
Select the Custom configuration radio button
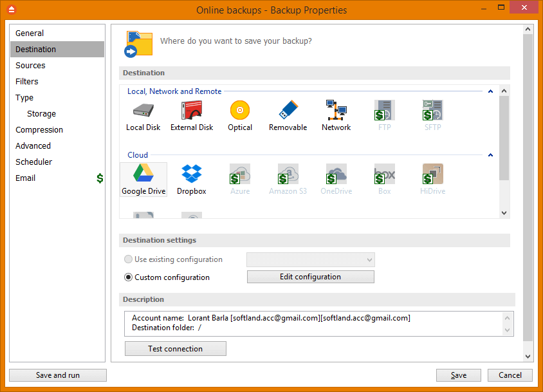coord(129,277)
